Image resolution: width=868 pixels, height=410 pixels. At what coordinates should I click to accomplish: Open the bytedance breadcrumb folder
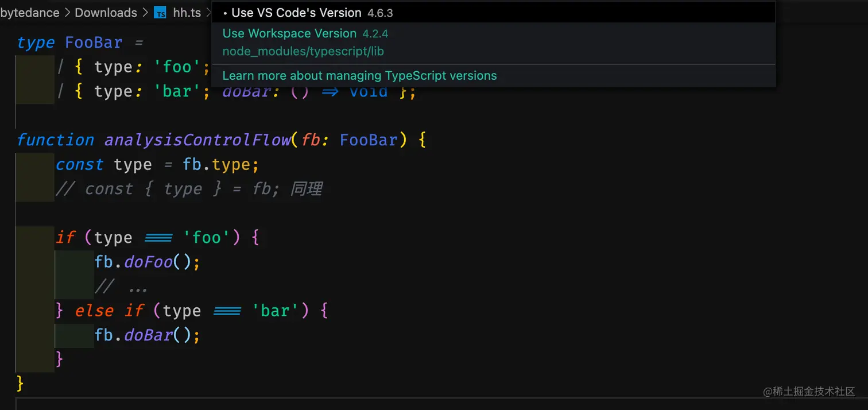coord(29,13)
